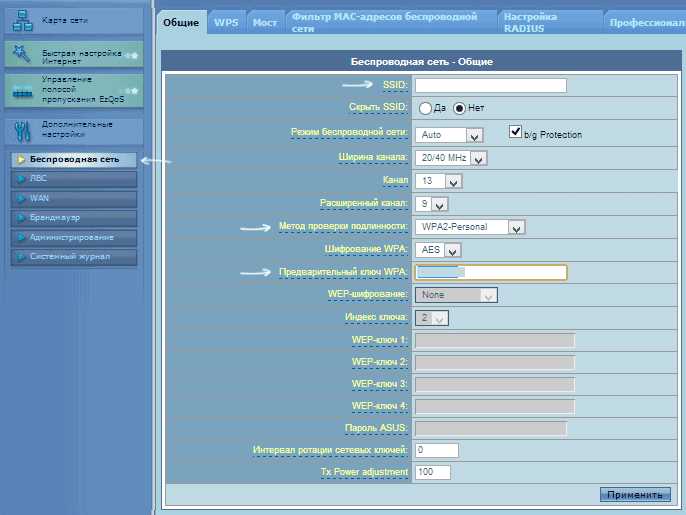Open the Индекс ключа dropdown
The image size is (686, 515).
[x=432, y=318]
